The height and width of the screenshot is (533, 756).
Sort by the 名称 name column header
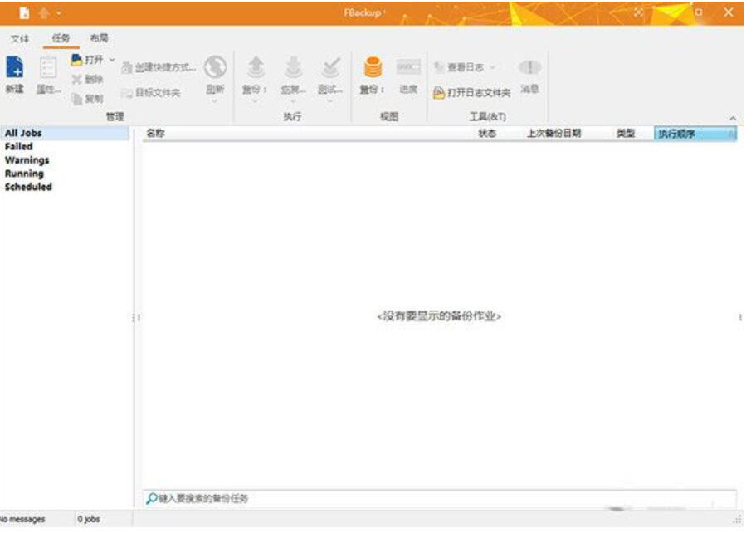[x=155, y=133]
